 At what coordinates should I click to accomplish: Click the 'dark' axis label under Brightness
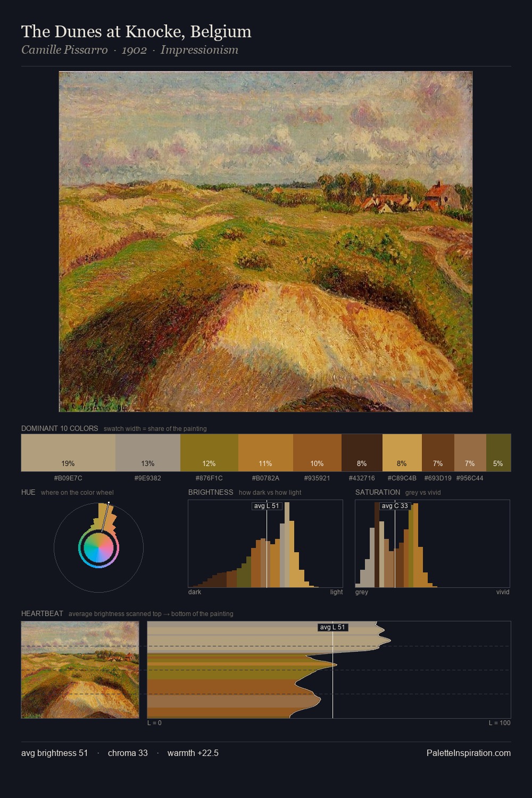195,592
